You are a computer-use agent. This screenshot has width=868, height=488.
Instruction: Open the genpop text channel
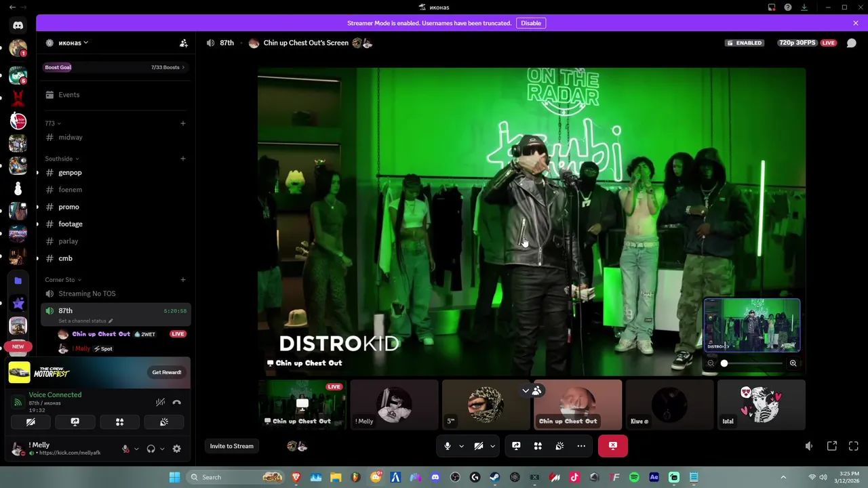pos(116,173)
